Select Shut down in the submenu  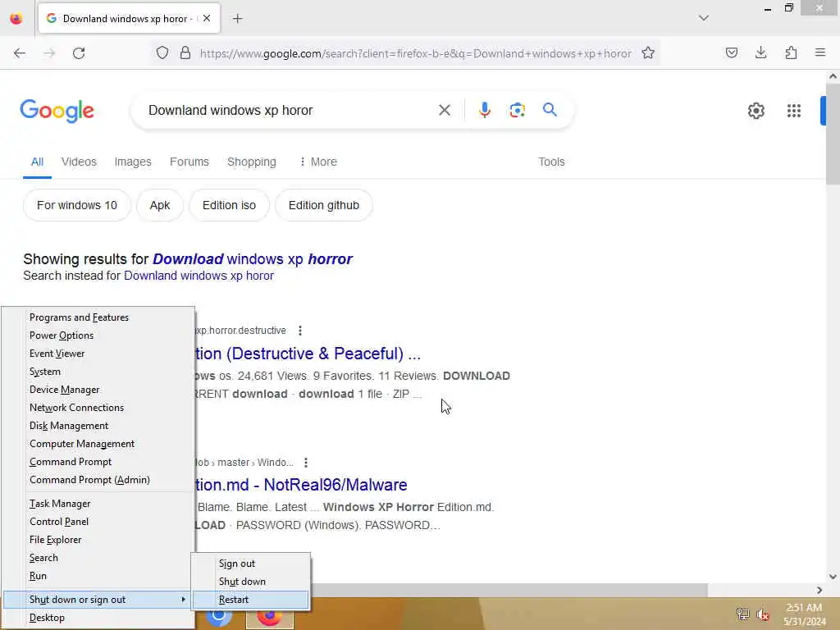coord(250,582)
